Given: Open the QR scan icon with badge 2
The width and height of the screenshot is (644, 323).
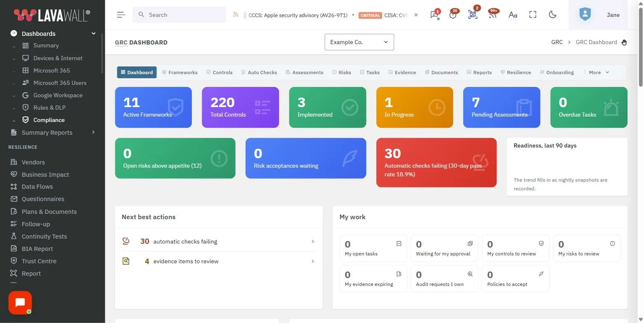Looking at the screenshot, I should 473,15.
